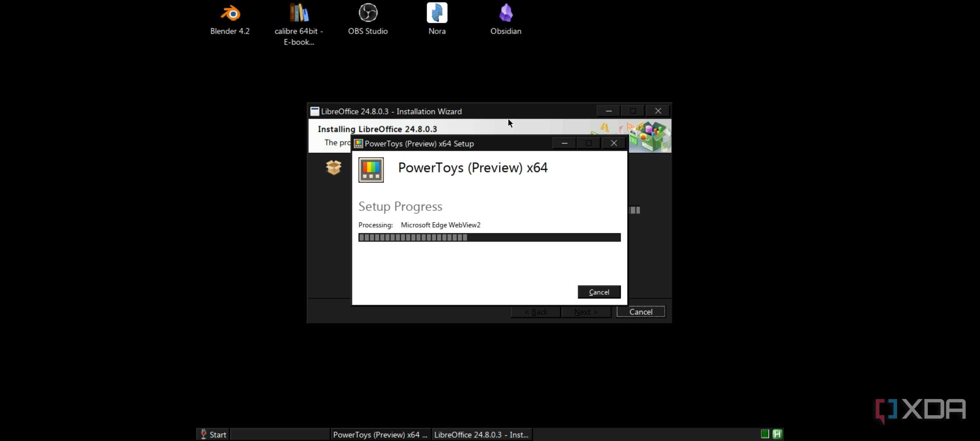Screen dimensions: 980x441
Task: Minimize the PowerToys Setup window
Action: (x=564, y=143)
